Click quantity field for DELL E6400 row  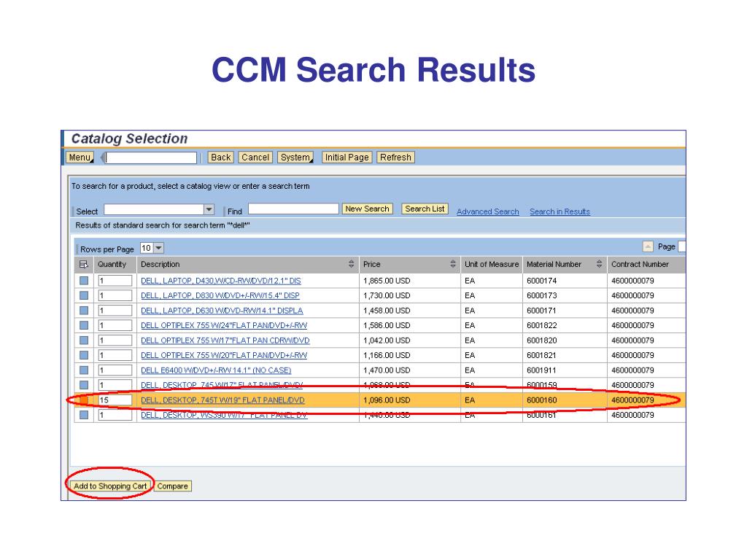tap(115, 370)
